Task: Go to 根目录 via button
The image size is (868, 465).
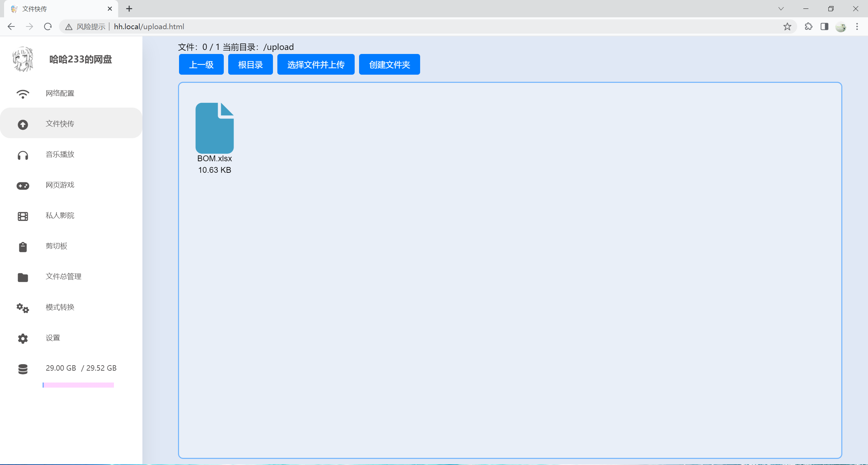Action: (250, 64)
